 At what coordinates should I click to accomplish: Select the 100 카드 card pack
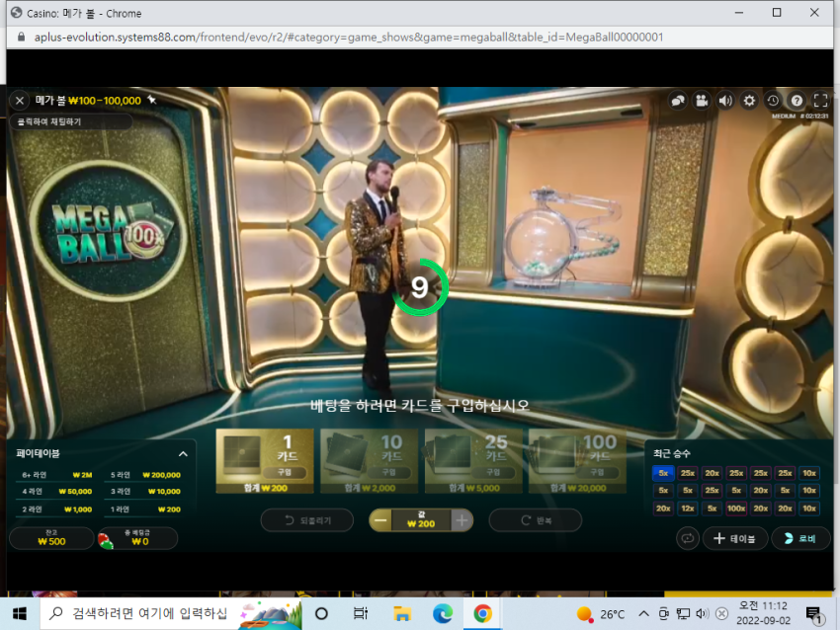point(577,461)
